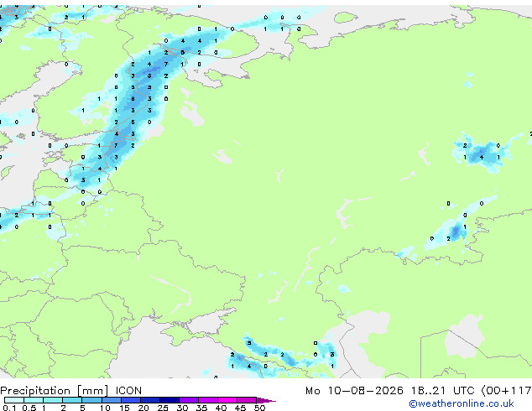Pick the 1–2 mm cyan legend swatch
The image size is (532, 411).
coord(53,400)
